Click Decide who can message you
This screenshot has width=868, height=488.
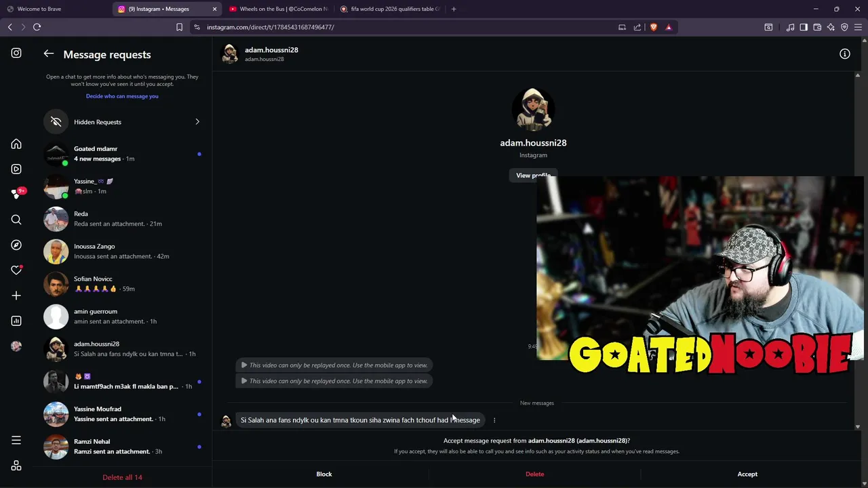(122, 96)
